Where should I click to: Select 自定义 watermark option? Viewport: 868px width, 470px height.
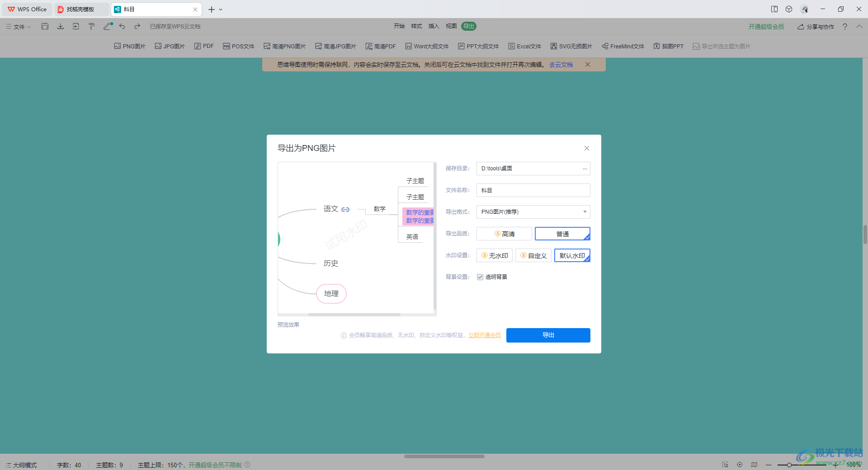tap(533, 255)
